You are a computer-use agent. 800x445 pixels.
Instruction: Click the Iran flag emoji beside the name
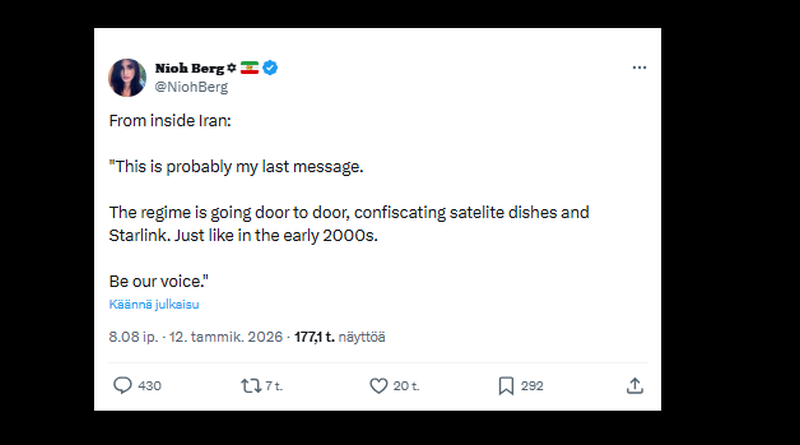point(249,68)
